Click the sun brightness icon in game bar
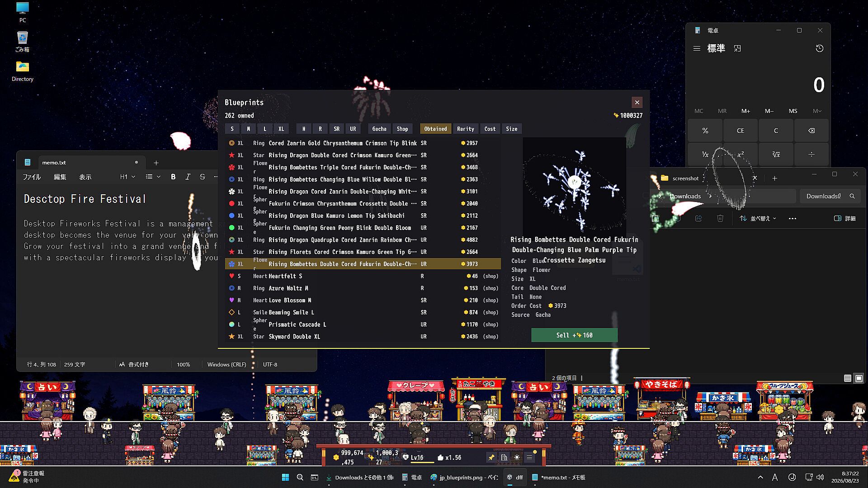Screen dimensions: 868x488 517,458
